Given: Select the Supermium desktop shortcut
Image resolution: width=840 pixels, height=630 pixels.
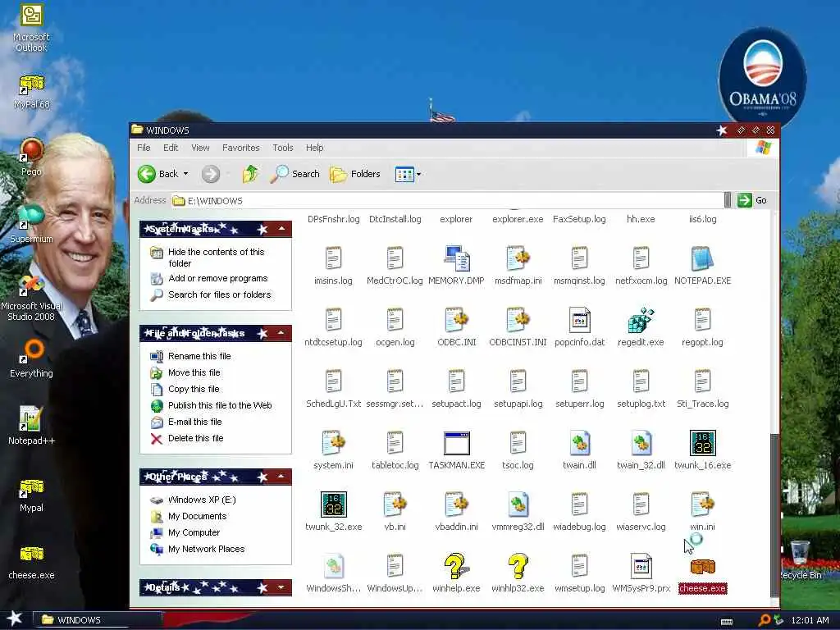Looking at the screenshot, I should [x=31, y=224].
